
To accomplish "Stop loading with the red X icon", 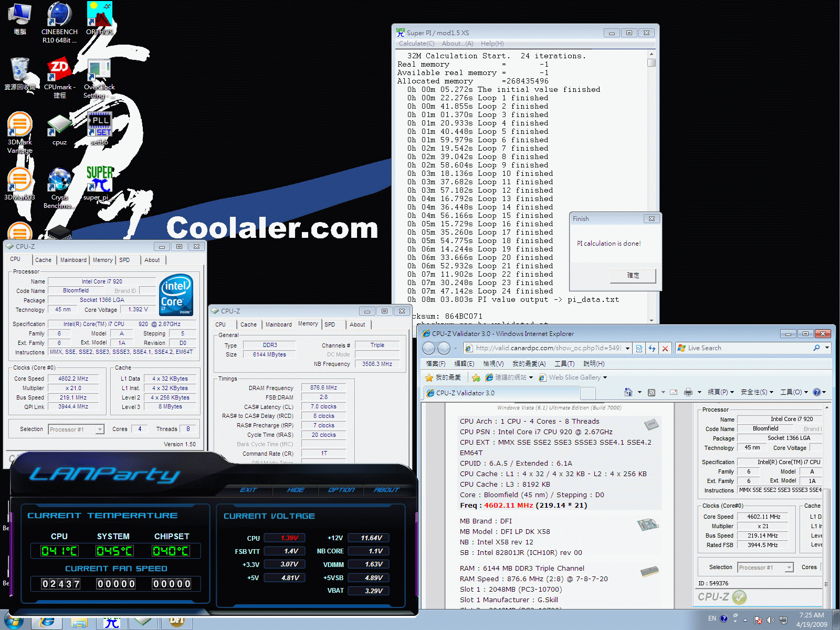I will (665, 348).
